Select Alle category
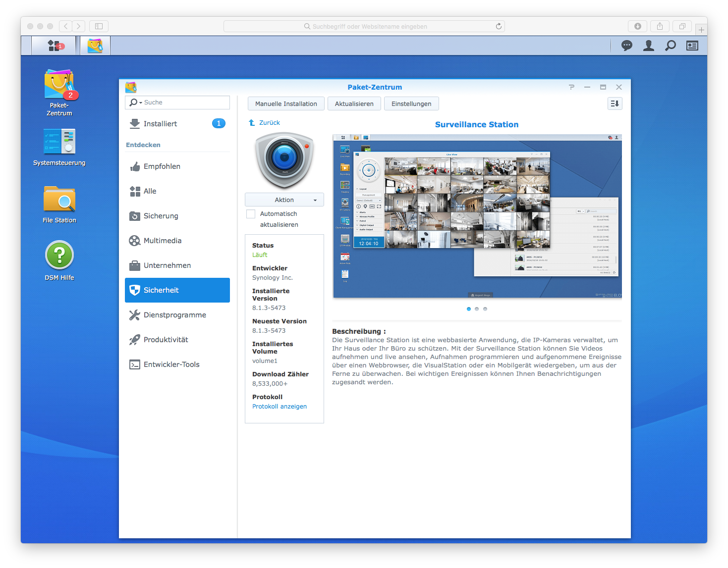728x568 pixels. point(177,191)
